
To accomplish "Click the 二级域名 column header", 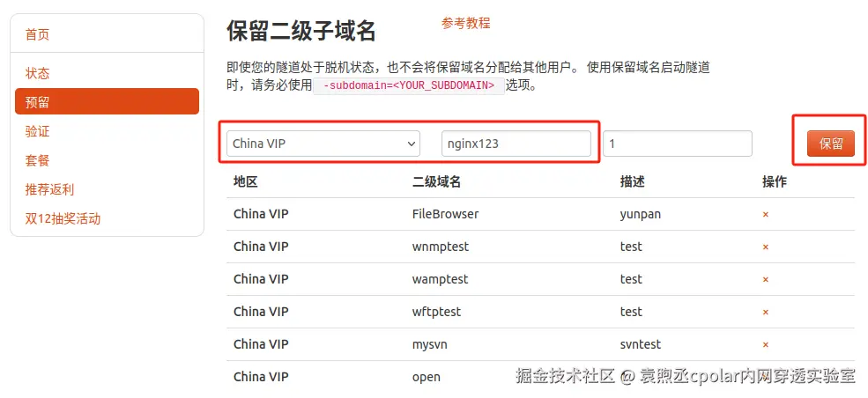I will (437, 182).
